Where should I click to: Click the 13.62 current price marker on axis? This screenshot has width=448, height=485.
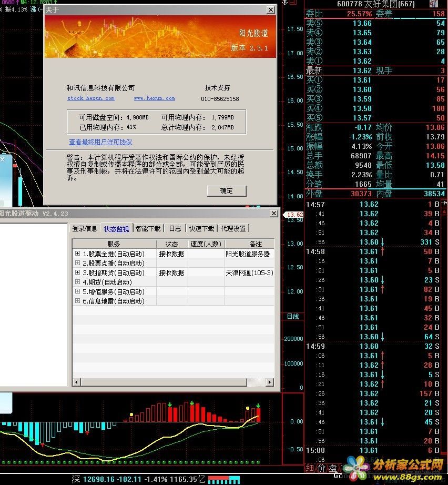pyautogui.click(x=293, y=214)
